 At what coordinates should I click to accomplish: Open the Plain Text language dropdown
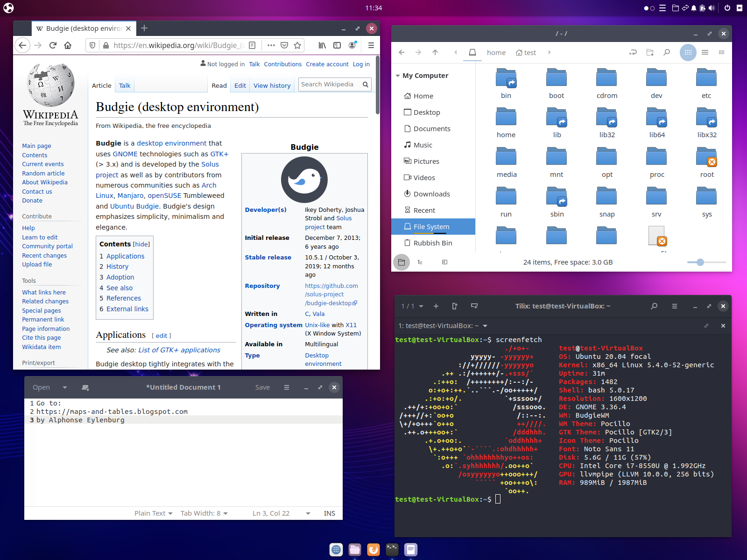[x=154, y=513]
